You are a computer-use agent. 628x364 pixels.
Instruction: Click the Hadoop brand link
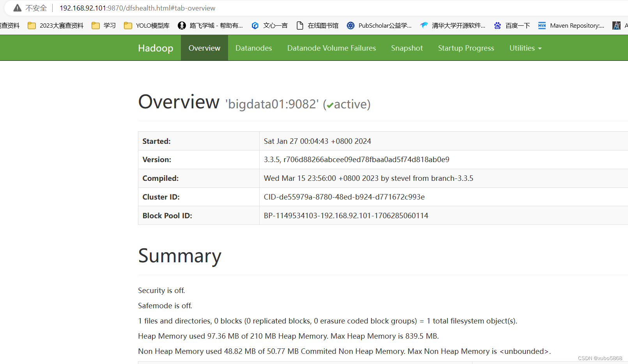point(156,48)
